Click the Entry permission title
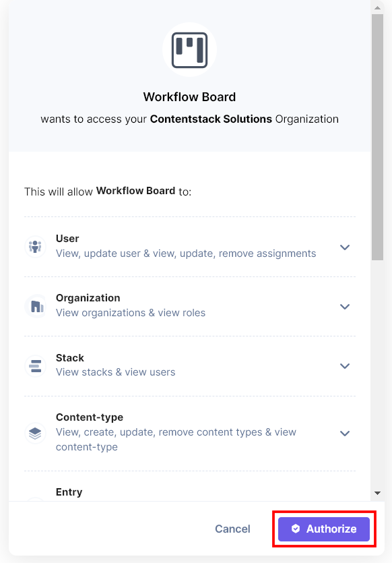Viewport: 392px width, 563px height. click(69, 492)
